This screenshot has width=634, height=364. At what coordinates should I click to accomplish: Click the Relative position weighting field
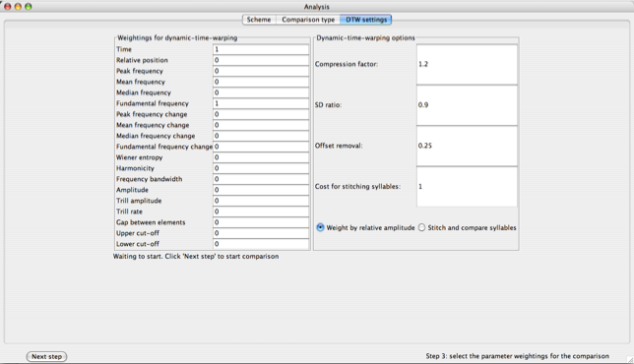tap(261, 60)
